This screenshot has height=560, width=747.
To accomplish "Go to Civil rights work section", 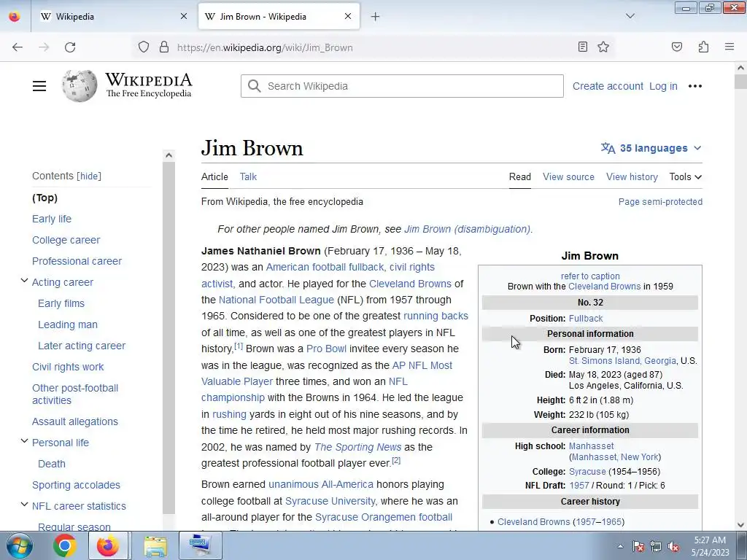I will click(x=68, y=367).
